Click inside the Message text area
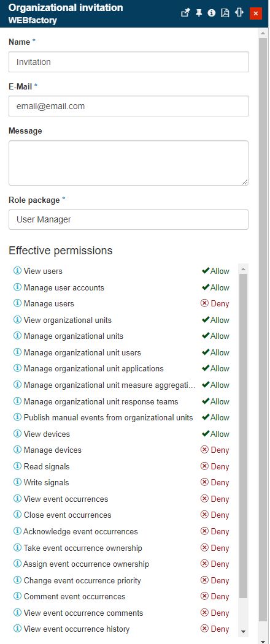The height and width of the screenshot is (644, 270). pyautogui.click(x=128, y=163)
